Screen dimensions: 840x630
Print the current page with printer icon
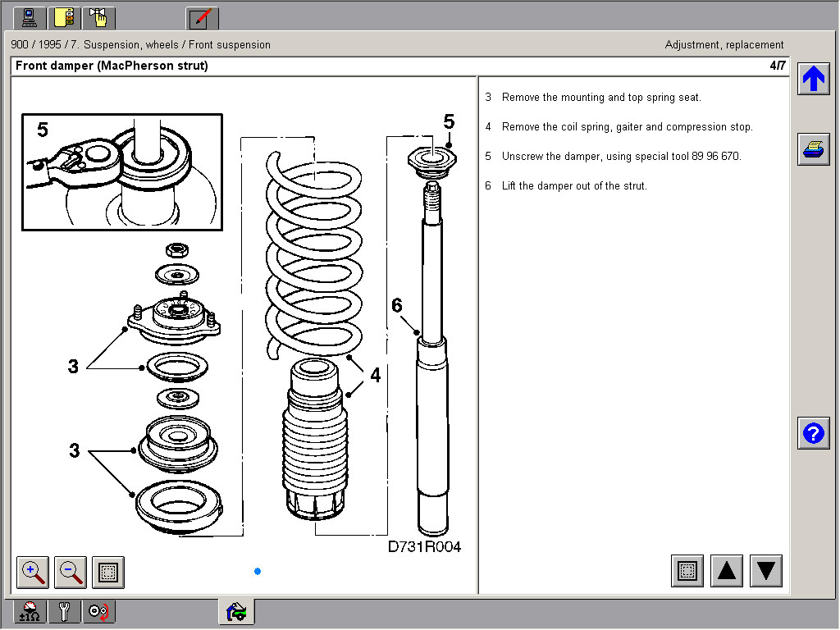pyautogui.click(x=813, y=150)
